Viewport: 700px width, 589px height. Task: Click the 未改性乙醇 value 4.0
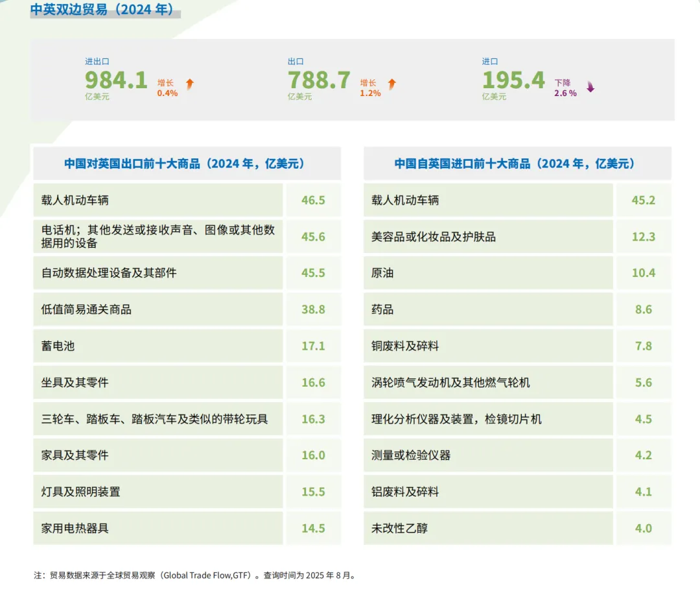point(642,528)
